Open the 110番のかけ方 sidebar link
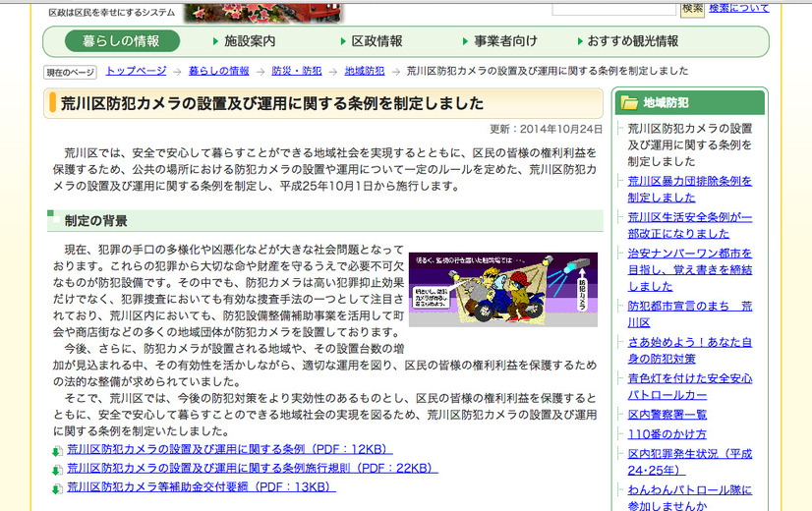This screenshot has height=511, width=812. [667, 434]
